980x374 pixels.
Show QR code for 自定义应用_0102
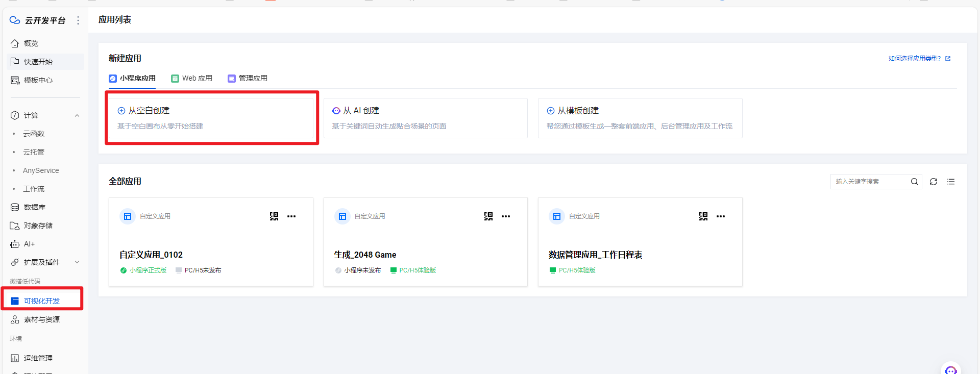274,216
